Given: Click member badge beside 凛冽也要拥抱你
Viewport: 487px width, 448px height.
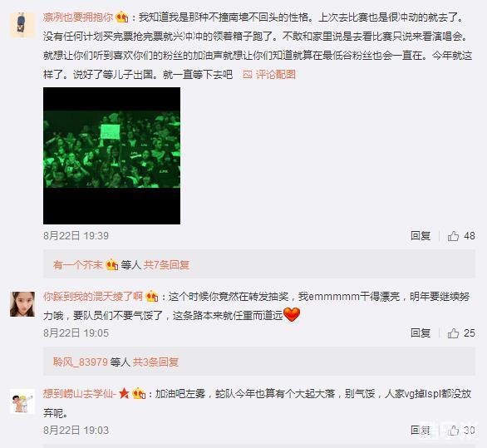Looking at the screenshot, I should click(x=122, y=17).
